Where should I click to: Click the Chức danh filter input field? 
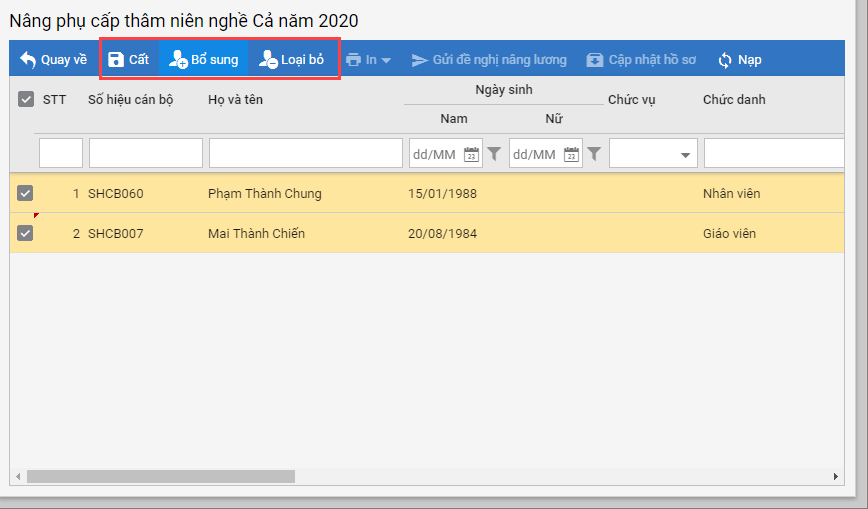[773, 154]
